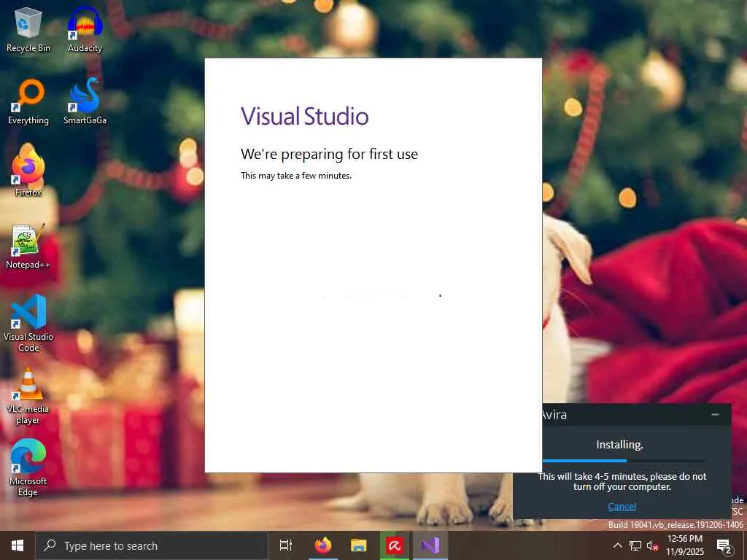Select the Visual Studio Code desktop shortcut

click(28, 323)
